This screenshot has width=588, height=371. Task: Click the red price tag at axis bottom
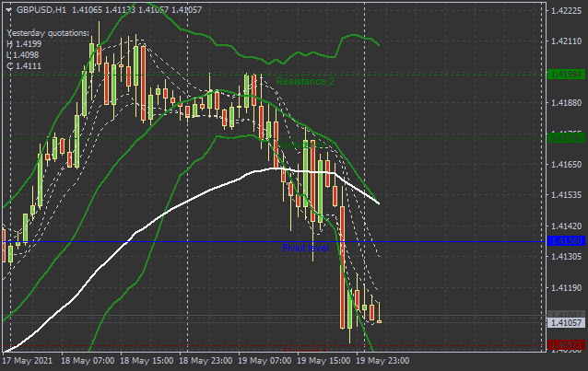tap(566, 345)
